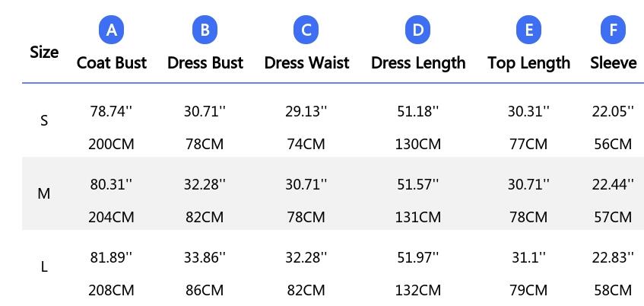644x306 pixels.
Task: Select the L size row label
Action: (x=44, y=267)
